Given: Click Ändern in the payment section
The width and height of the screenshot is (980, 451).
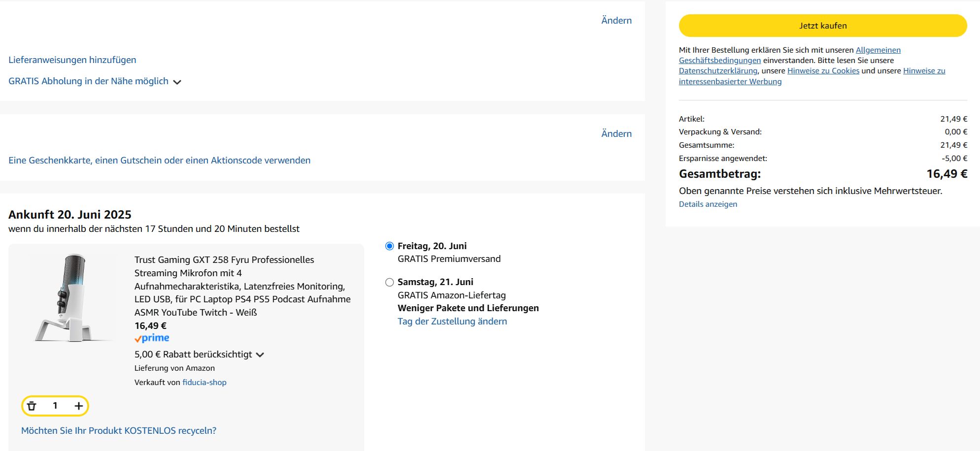Looking at the screenshot, I should (x=616, y=133).
